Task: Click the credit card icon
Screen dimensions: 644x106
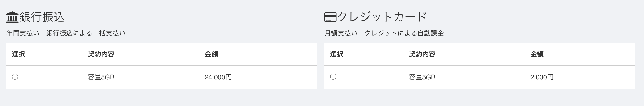Action: (x=331, y=17)
